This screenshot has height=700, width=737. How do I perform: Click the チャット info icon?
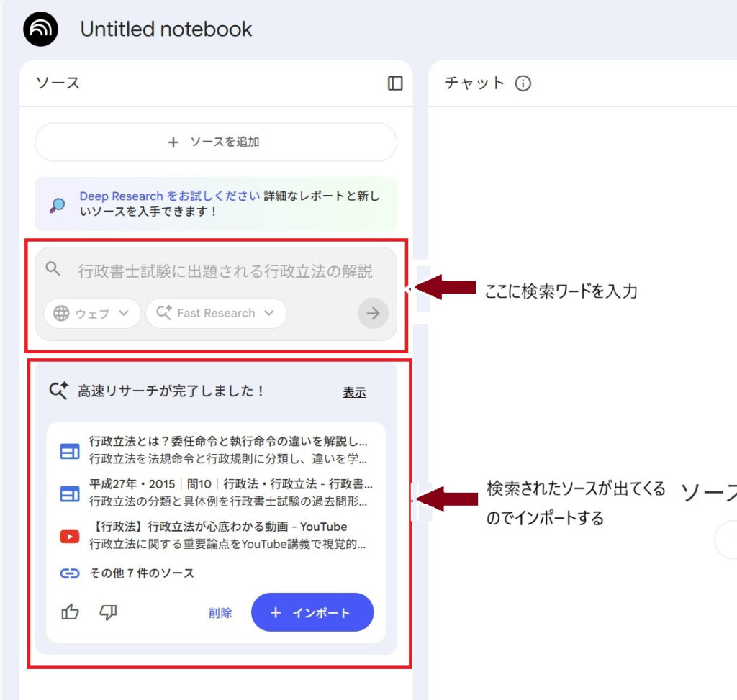click(523, 83)
